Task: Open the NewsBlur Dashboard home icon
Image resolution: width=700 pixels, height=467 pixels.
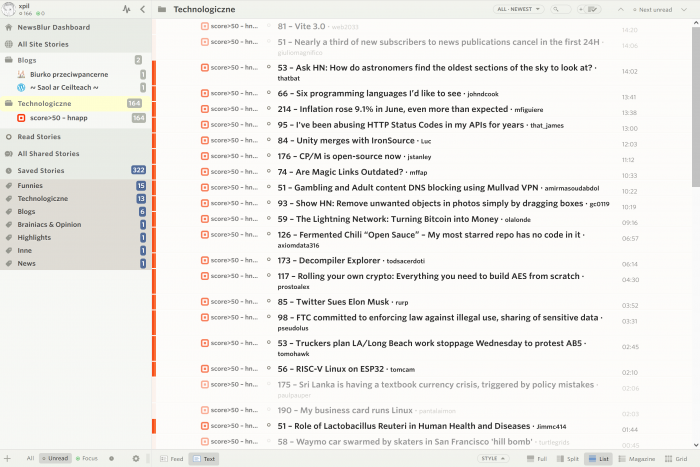Action: 10,27
